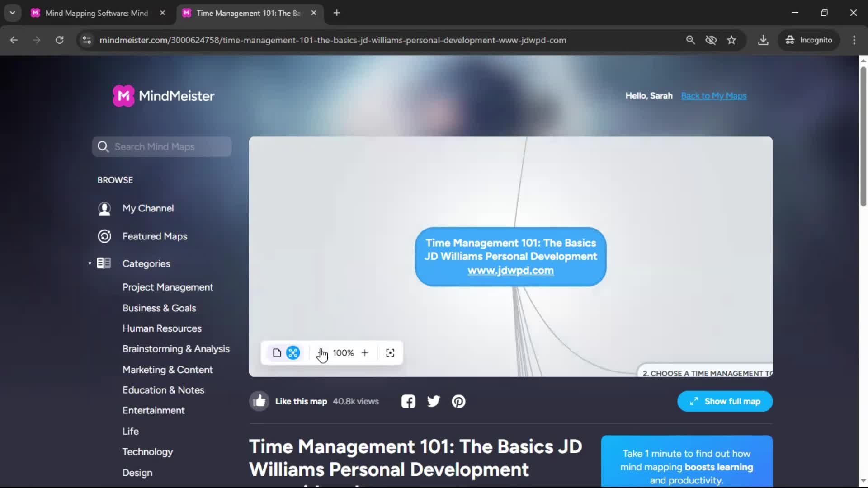Bookmark this page with the star
Image resolution: width=868 pixels, height=488 pixels.
click(x=732, y=40)
